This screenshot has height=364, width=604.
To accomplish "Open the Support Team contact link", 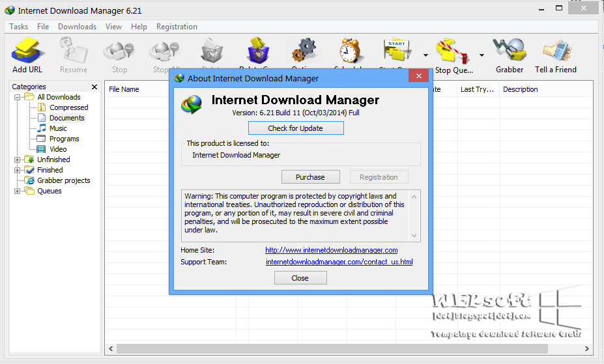I will tap(339, 262).
